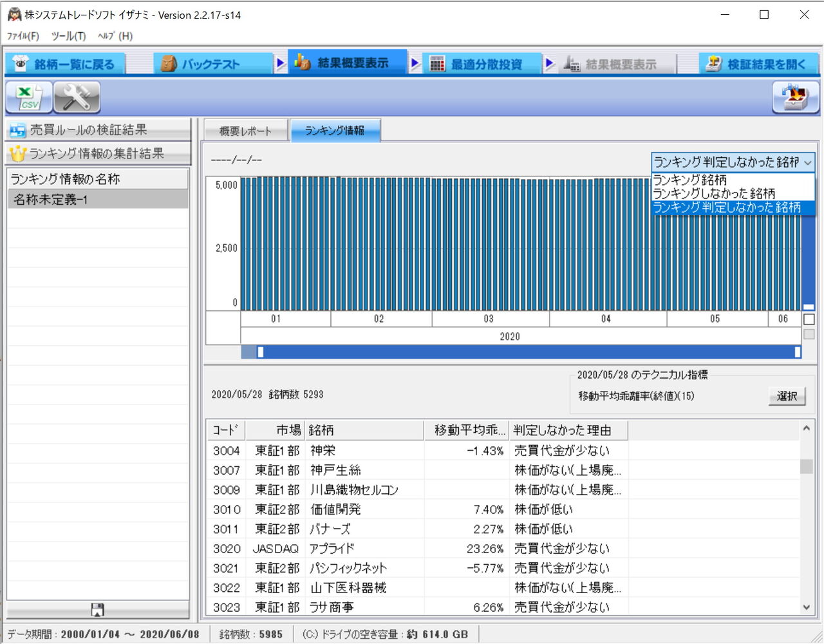Click the ランキング情報の名称 list header

tap(98, 179)
